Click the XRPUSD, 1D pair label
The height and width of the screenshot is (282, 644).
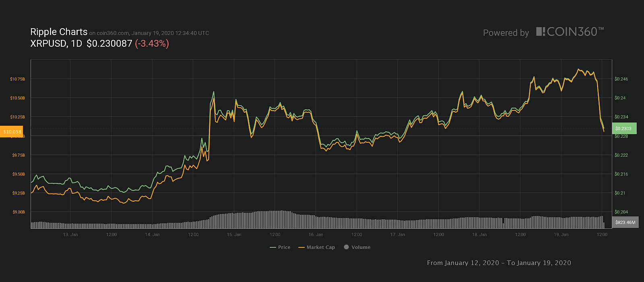56,44
